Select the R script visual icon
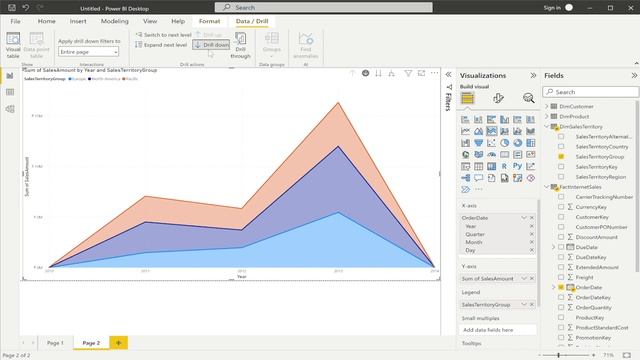 pyautogui.click(x=504, y=167)
